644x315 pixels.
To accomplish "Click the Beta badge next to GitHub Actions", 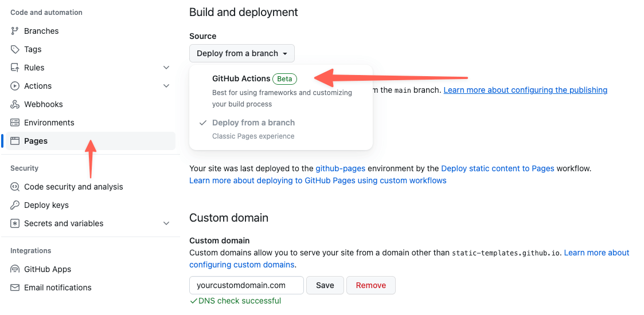I will tap(284, 79).
